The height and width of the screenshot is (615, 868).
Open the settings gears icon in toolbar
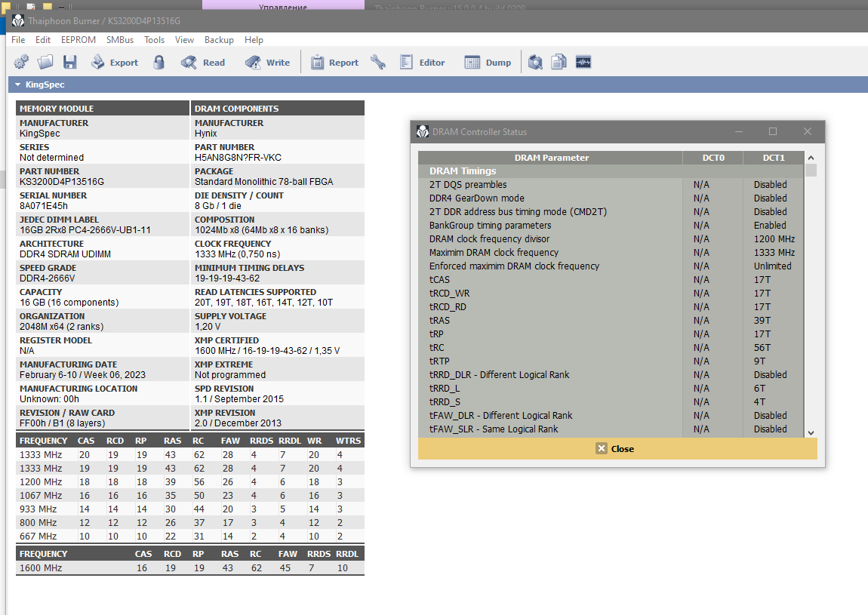21,63
